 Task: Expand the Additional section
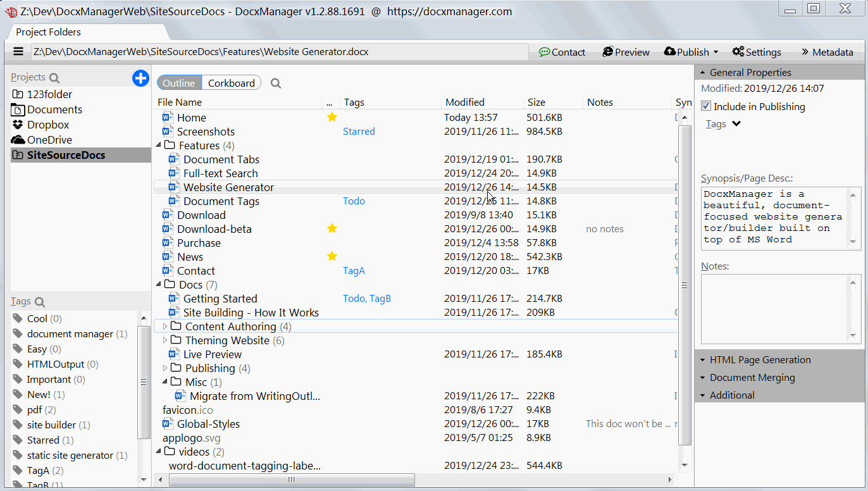tap(779, 395)
